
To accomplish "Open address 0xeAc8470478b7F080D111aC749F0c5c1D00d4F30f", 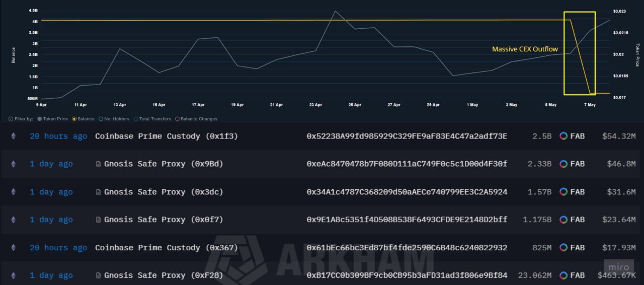I will click(407, 164).
